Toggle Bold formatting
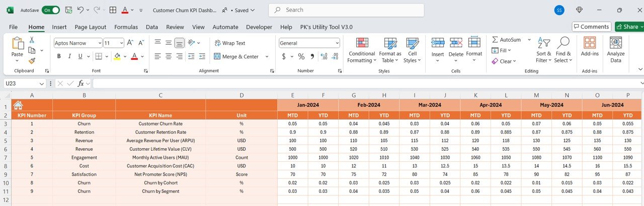This screenshot has width=644, height=206. click(x=59, y=56)
